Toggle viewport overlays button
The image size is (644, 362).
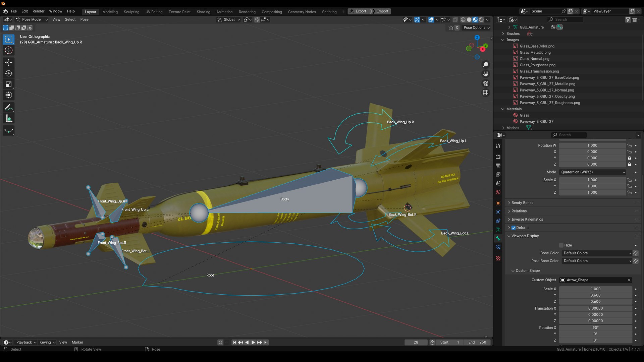point(431,20)
